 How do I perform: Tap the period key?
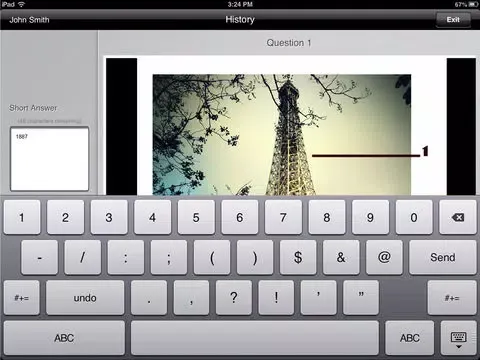click(149, 298)
